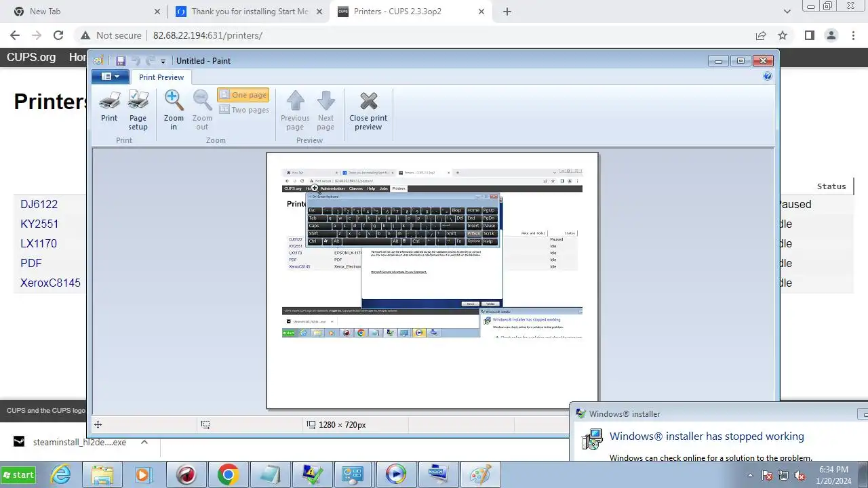The width and height of the screenshot is (868, 488).
Task: Expand steaminstall download item chevron
Action: tap(144, 442)
